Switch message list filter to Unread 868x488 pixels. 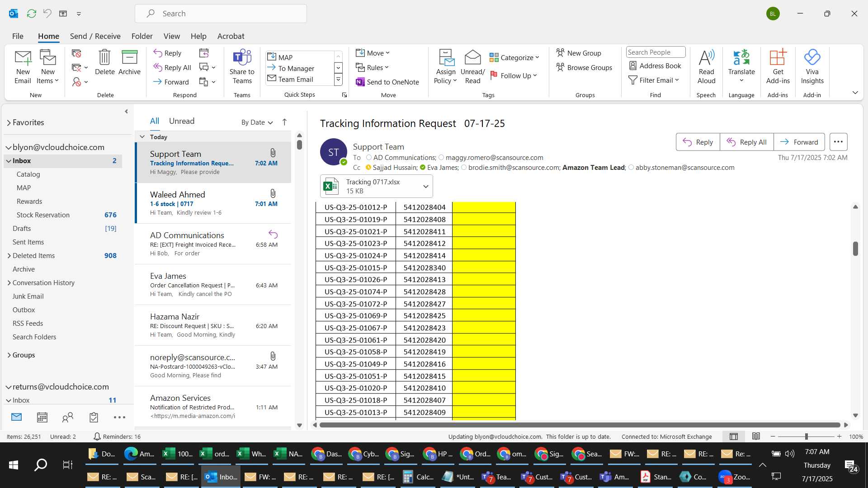(182, 121)
